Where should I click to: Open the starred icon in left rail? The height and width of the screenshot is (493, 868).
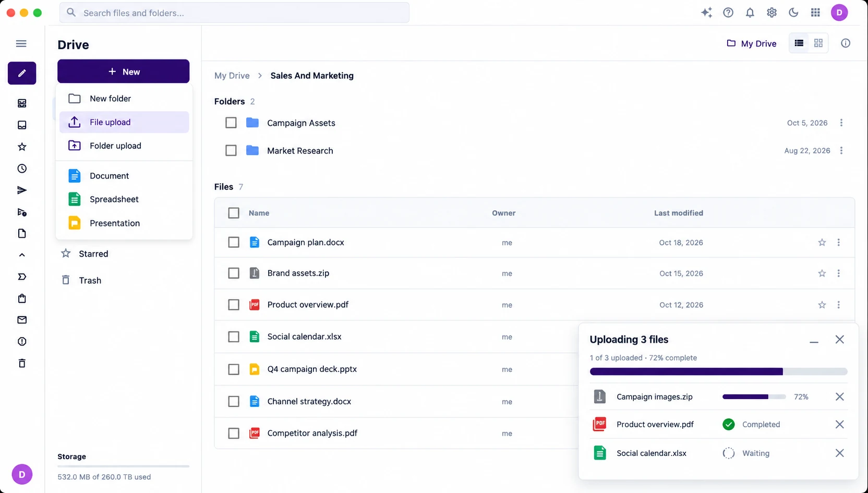(22, 147)
